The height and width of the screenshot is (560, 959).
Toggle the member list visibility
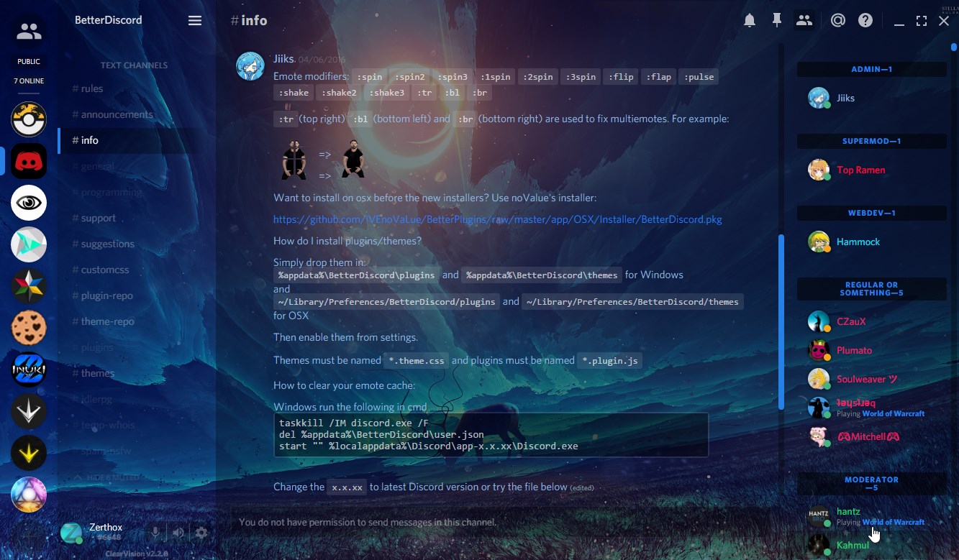[804, 21]
